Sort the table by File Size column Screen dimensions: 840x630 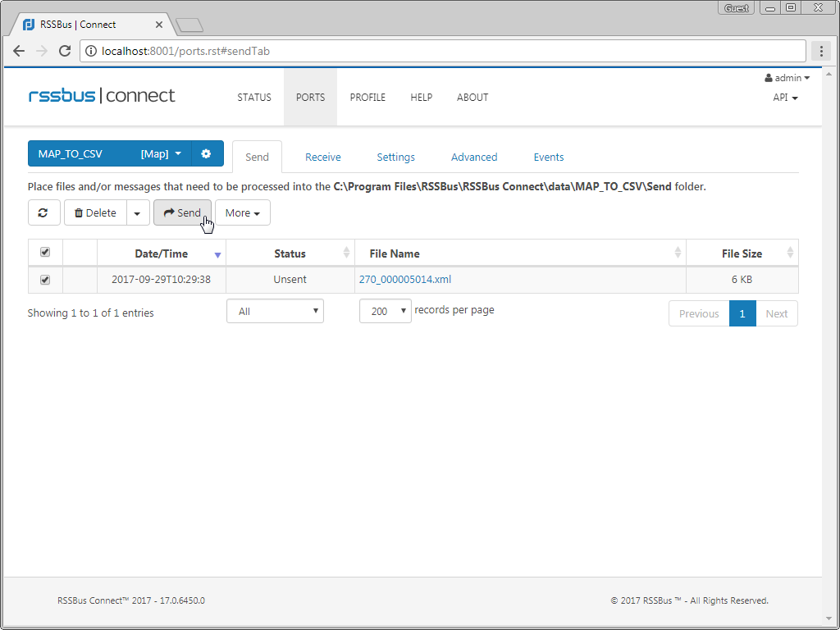coord(742,253)
